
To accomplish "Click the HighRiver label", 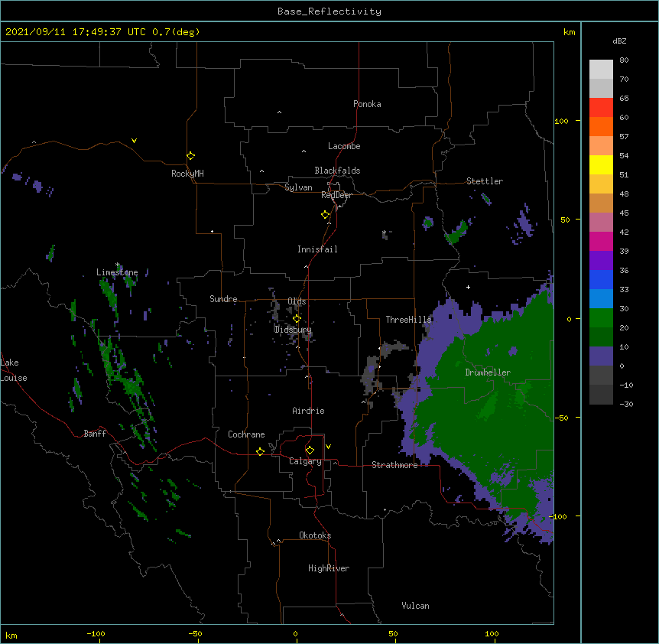I will pos(329,568).
